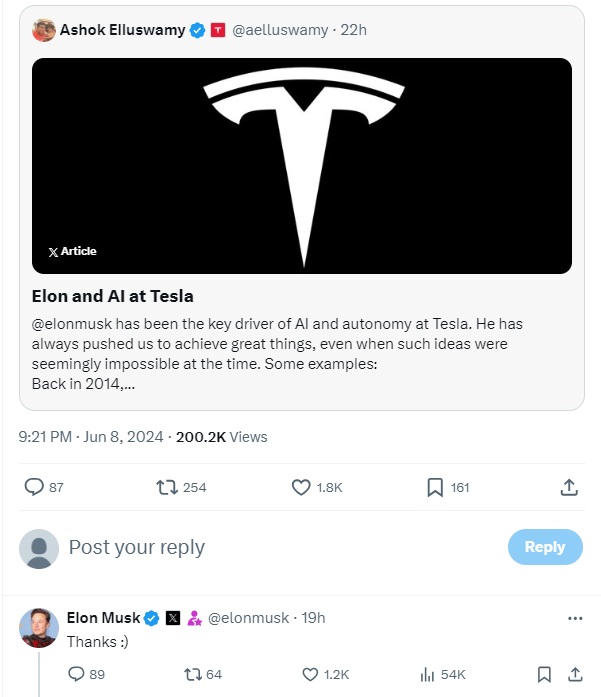Image resolution: width=601 pixels, height=697 pixels.
Task: Share Elon Musk's reply
Action: tap(575, 674)
